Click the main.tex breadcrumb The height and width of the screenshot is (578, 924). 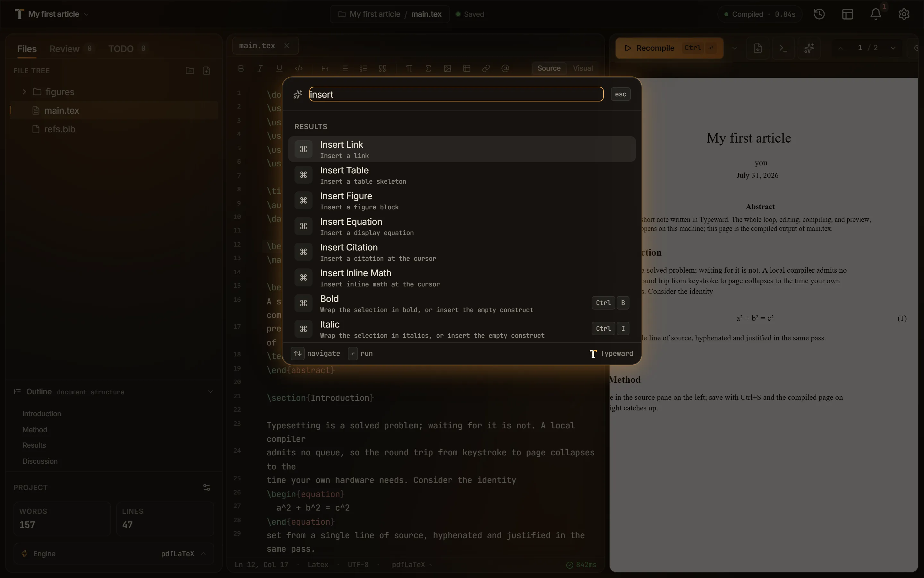pyautogui.click(x=426, y=14)
